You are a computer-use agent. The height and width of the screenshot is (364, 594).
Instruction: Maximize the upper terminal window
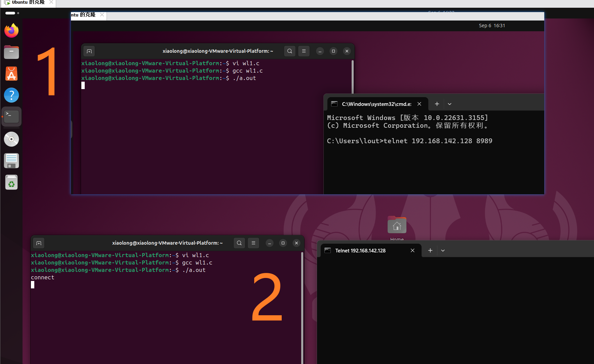pyautogui.click(x=333, y=51)
